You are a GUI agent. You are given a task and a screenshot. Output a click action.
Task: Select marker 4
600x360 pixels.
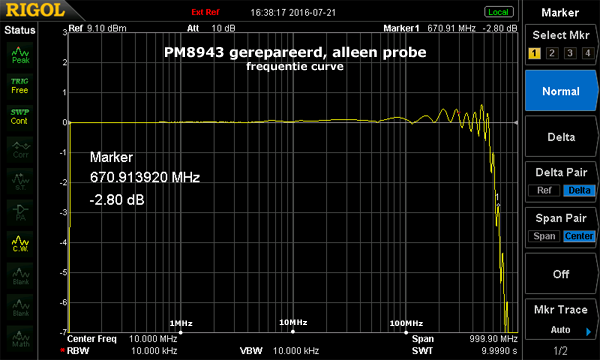click(x=587, y=53)
